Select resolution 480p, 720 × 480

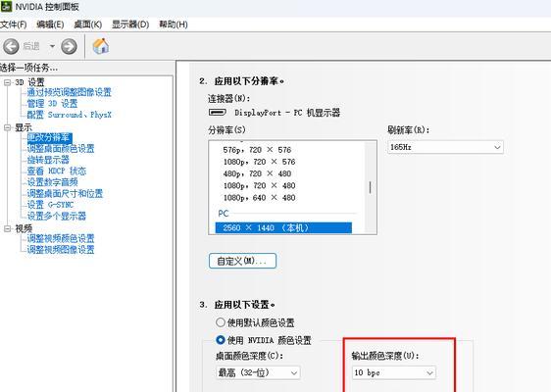click(x=257, y=173)
